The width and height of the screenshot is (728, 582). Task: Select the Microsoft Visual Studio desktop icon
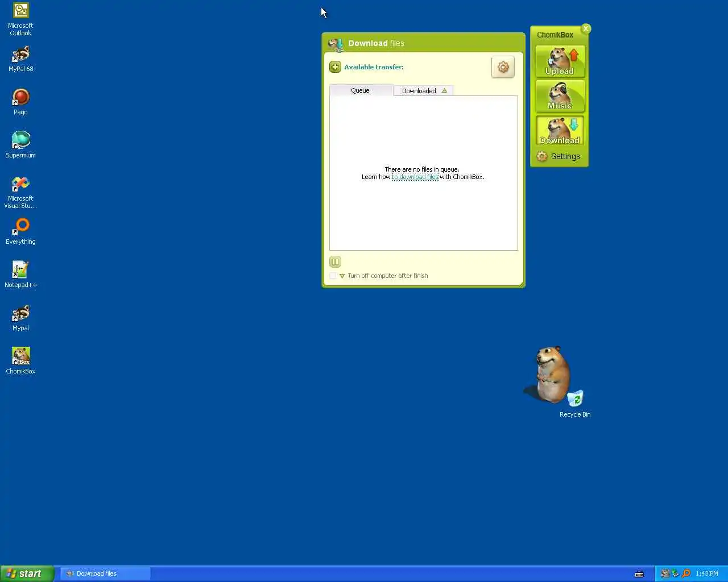(20, 192)
